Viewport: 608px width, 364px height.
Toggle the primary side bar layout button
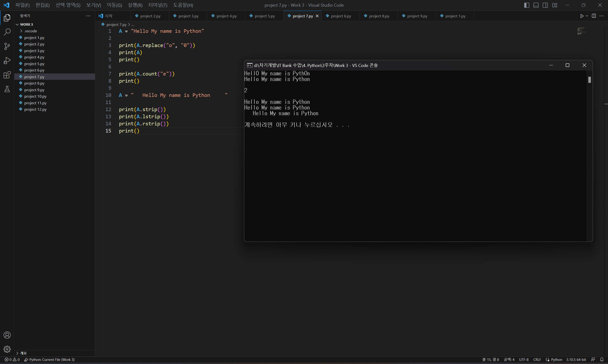(527, 5)
